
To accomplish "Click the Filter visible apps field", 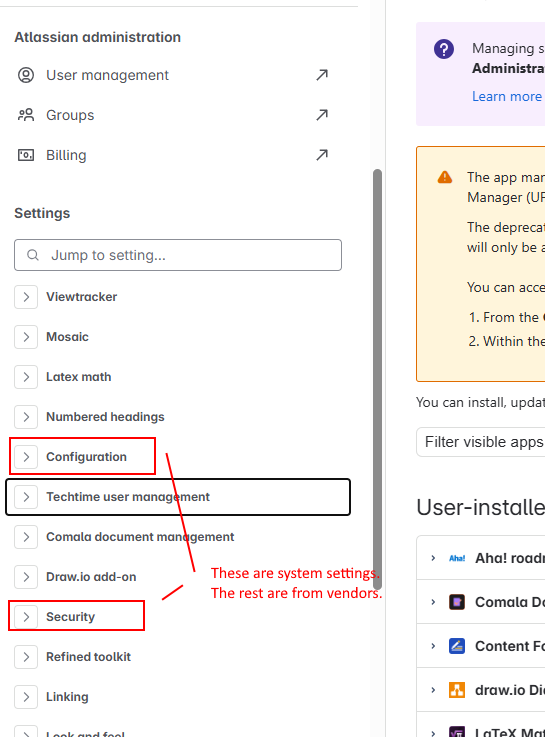I will [481, 442].
